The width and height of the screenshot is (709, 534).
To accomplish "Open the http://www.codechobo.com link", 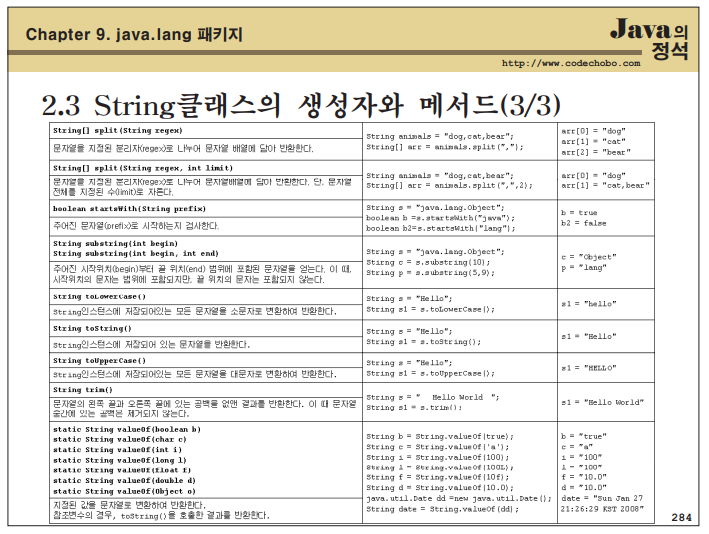I will point(571,63).
